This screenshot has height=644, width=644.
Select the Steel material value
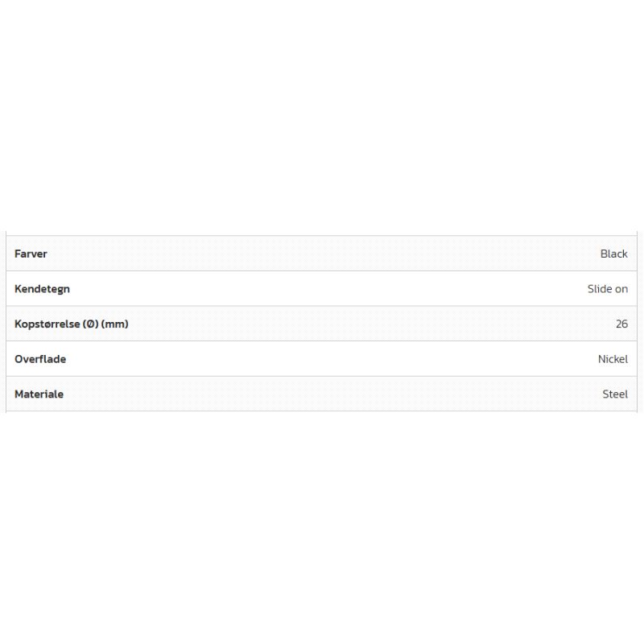click(615, 394)
